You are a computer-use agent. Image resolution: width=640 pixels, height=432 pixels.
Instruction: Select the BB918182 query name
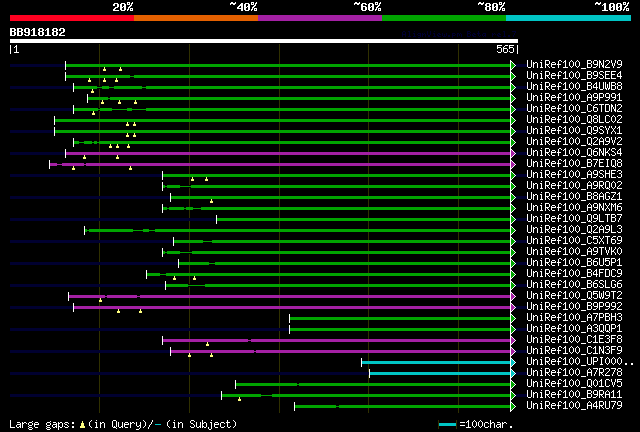coord(38,32)
